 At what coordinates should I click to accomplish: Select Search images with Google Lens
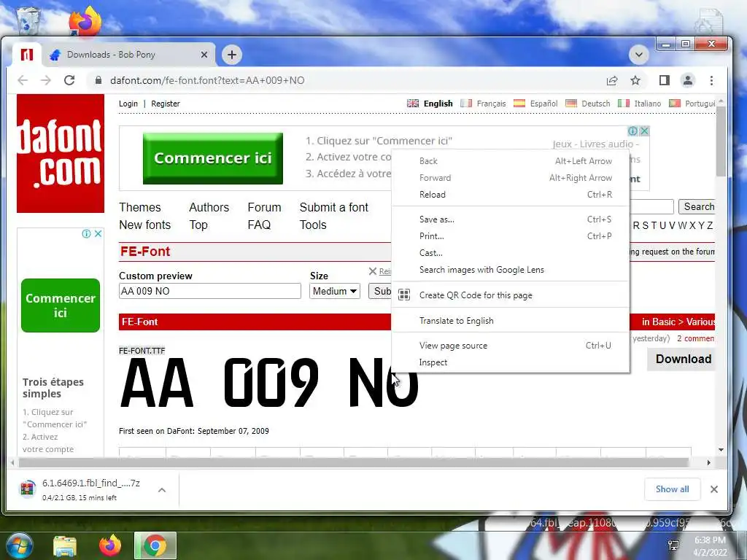510,270
